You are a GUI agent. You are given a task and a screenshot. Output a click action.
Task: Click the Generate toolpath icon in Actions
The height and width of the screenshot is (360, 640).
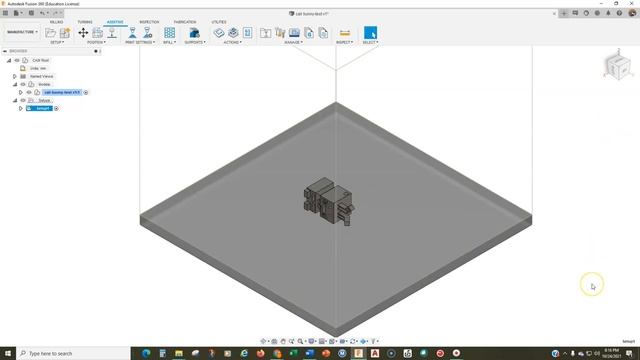[219, 33]
